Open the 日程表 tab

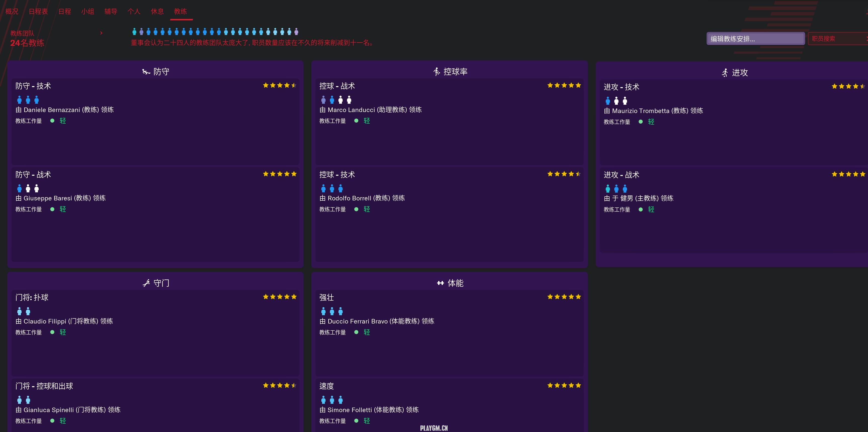38,12
